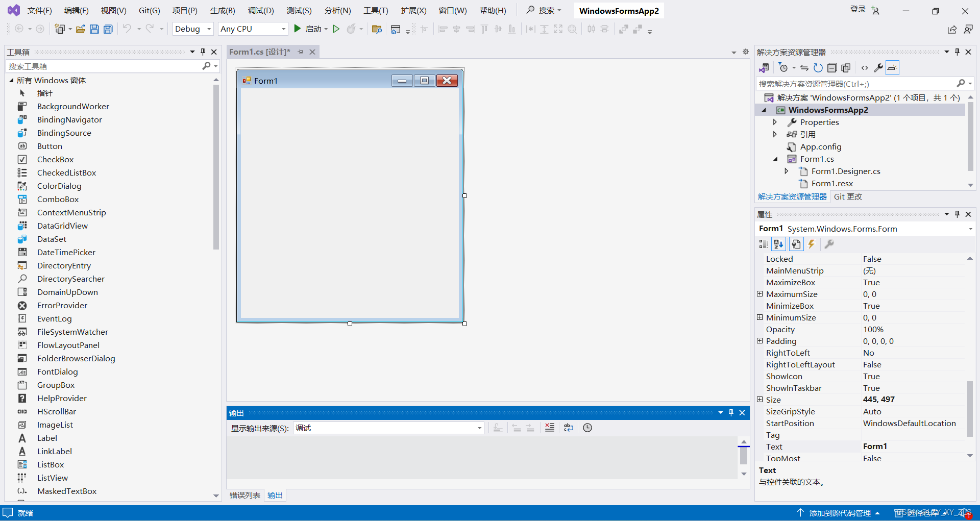This screenshot has height=521, width=980.
Task: Open the Any CPU platform dropdown
Action: pyautogui.click(x=283, y=29)
